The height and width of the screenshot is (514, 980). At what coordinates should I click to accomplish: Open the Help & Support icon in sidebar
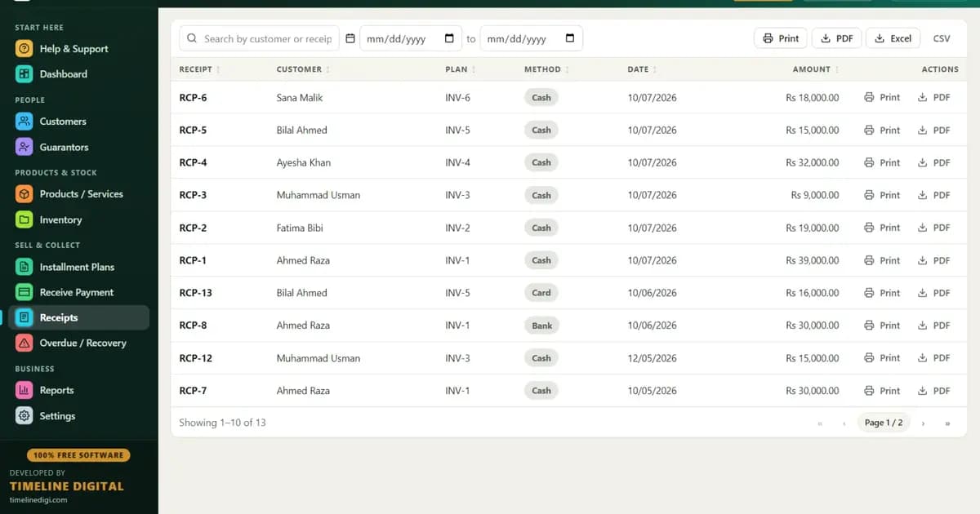24,49
